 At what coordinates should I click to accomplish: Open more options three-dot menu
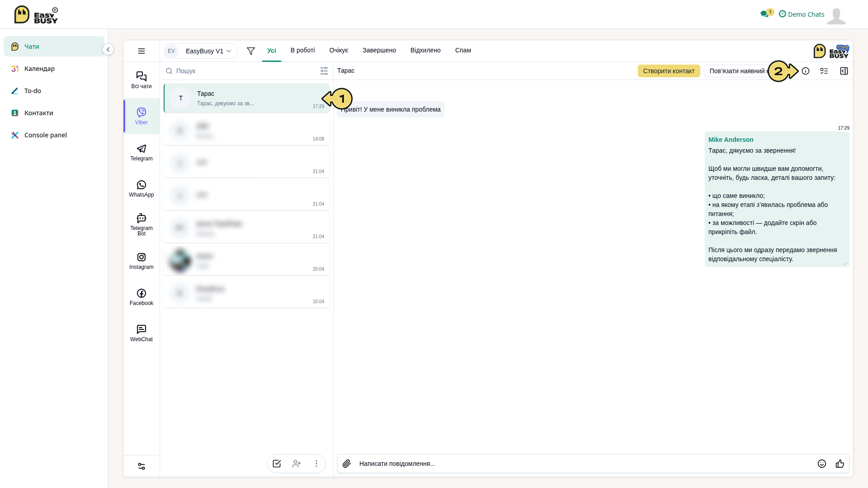point(316,464)
